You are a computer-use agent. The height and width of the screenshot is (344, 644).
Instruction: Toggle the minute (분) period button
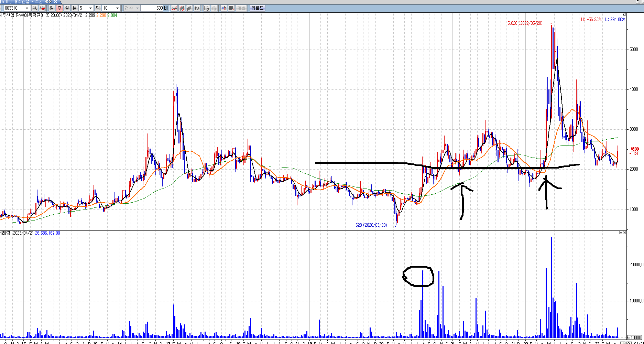[x=75, y=8]
